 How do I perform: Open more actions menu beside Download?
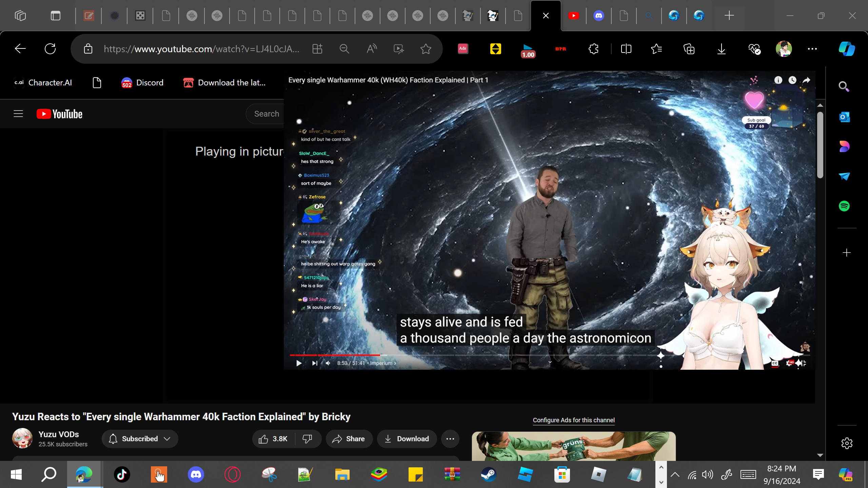(x=450, y=439)
